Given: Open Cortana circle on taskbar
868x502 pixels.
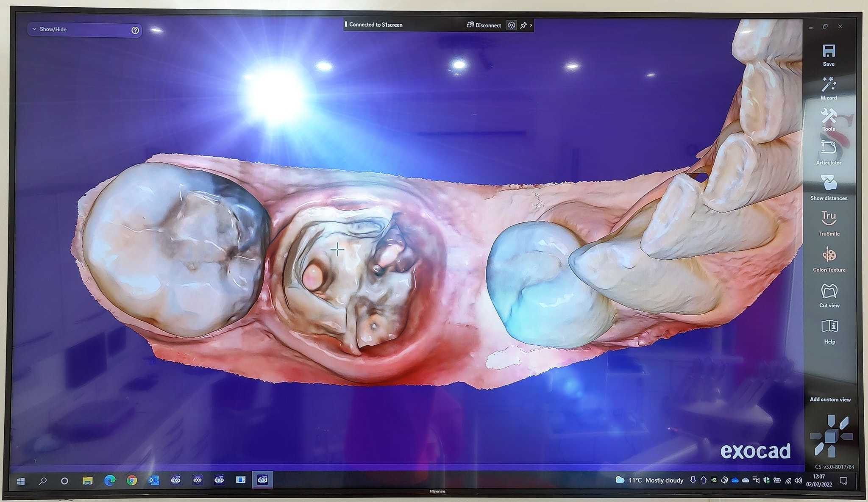Looking at the screenshot, I should pos(64,481).
